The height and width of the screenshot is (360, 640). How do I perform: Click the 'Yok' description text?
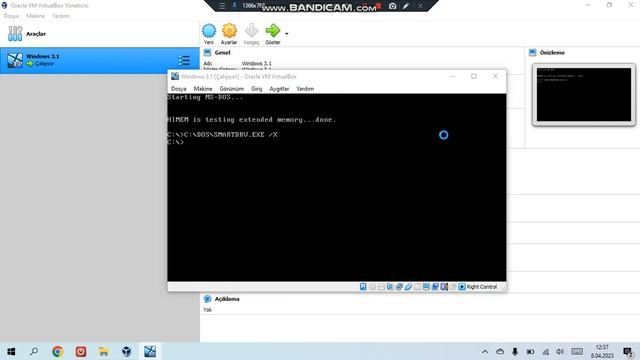pos(207,310)
